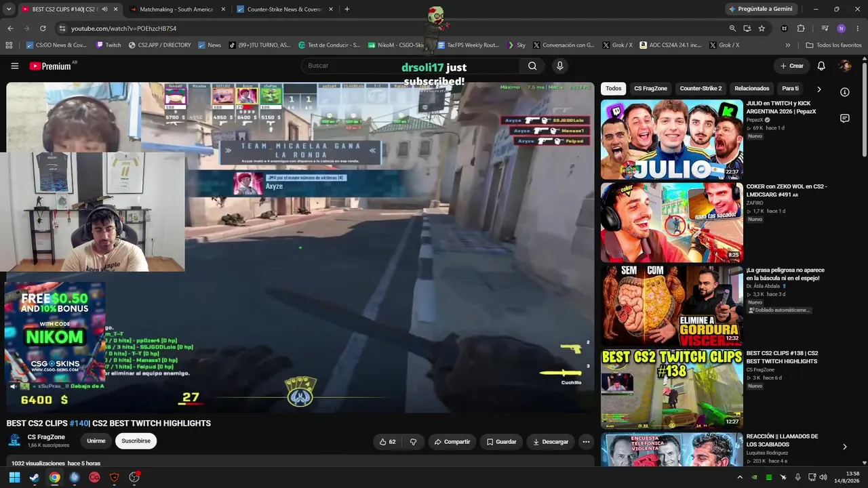Screen dimensions: 868x488
Task: Click the CS FragZone channel avatar
Action: click(x=14, y=441)
